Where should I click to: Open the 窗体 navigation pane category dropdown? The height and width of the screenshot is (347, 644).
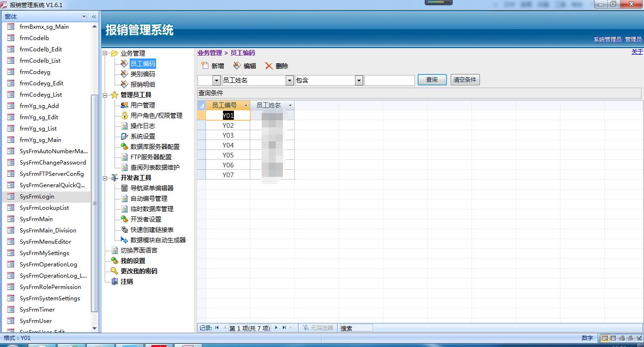pos(84,17)
